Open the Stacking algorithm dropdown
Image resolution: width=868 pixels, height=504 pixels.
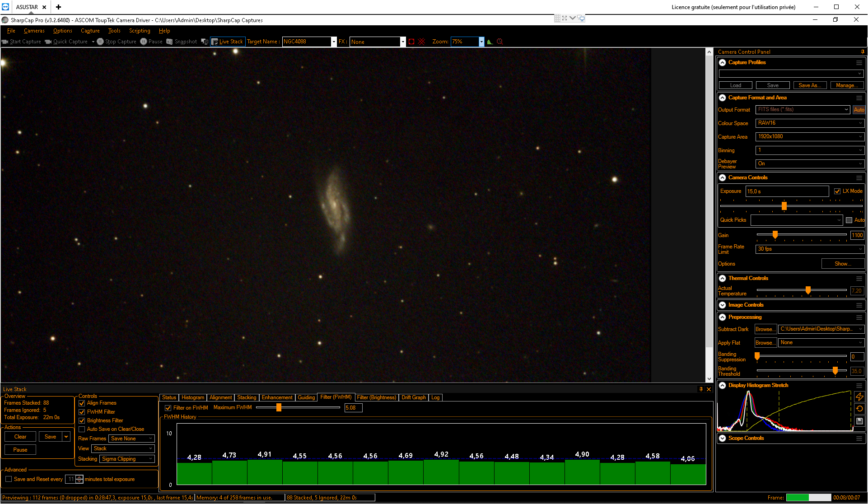point(127,459)
